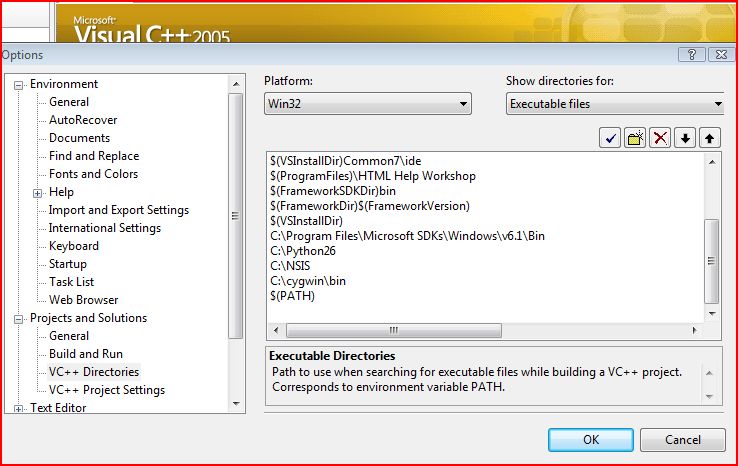Select HTML Help Workshop directory entry
Image resolution: width=738 pixels, height=466 pixels.
pos(373,176)
